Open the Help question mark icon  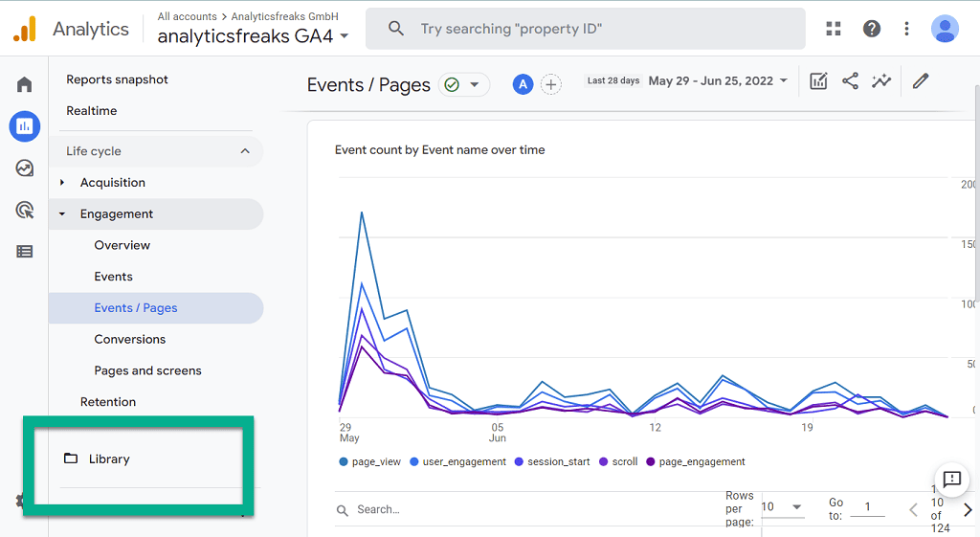coord(871,29)
